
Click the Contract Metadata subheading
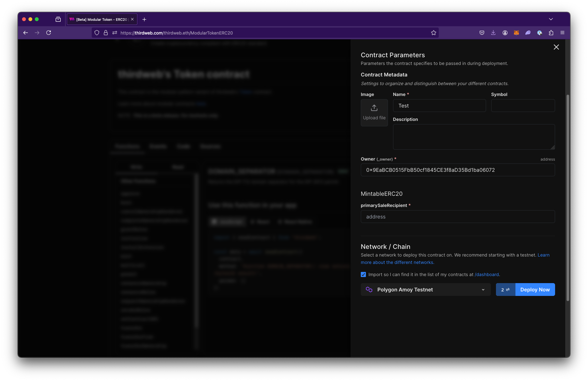click(x=384, y=75)
